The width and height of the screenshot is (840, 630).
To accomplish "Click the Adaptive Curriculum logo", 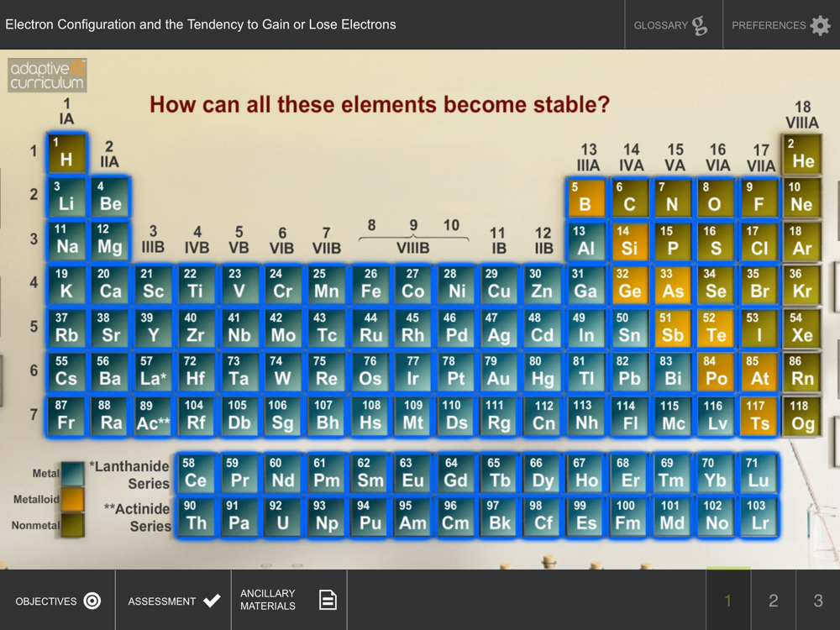I will tap(47, 75).
